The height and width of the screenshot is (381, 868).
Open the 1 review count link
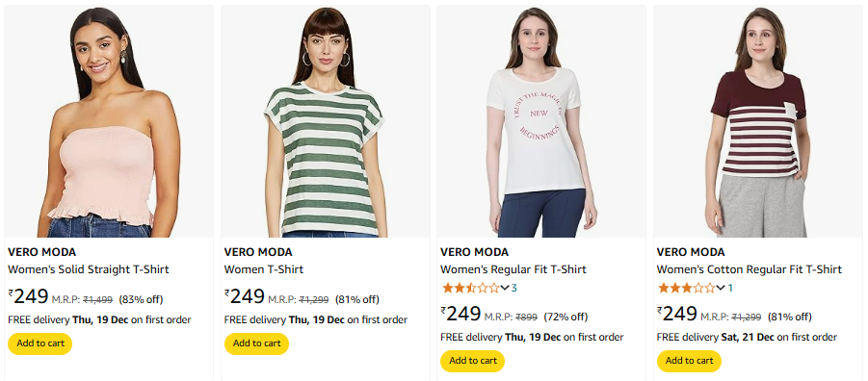730,288
